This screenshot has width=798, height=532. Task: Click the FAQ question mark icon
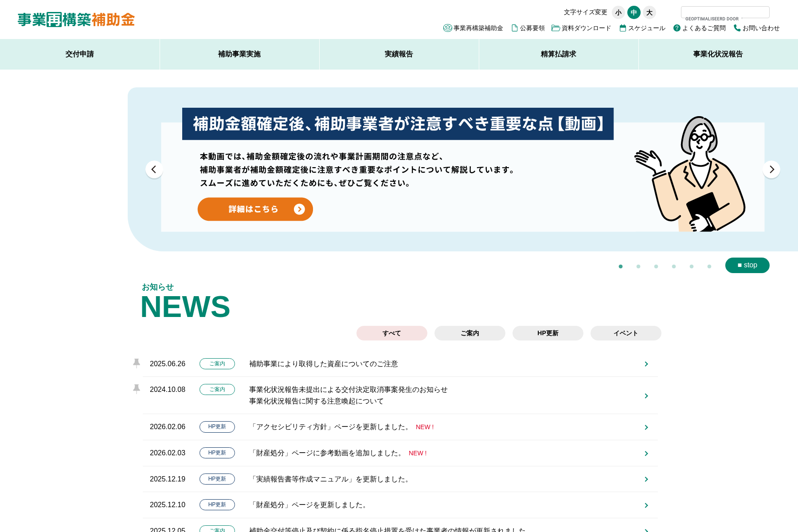[677, 28]
